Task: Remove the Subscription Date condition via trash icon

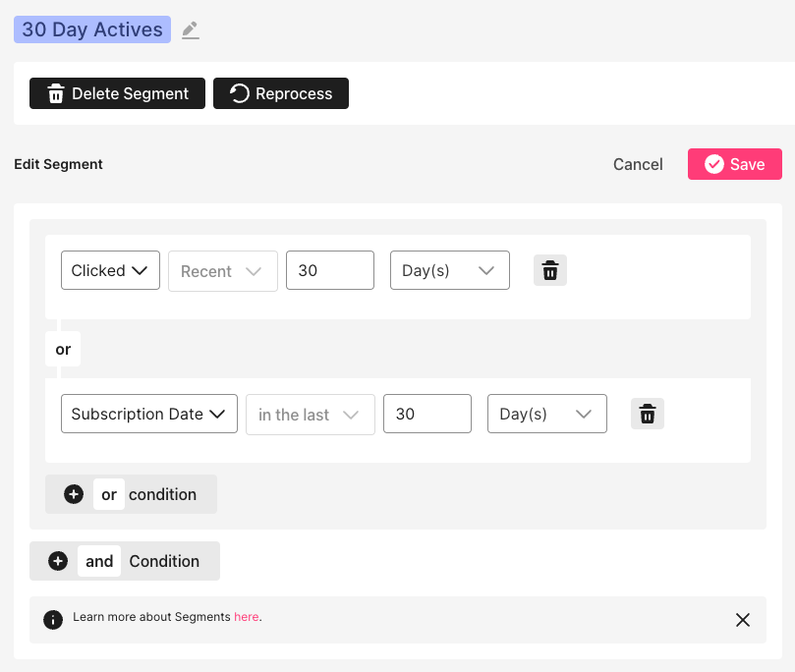Action: pyautogui.click(x=647, y=415)
